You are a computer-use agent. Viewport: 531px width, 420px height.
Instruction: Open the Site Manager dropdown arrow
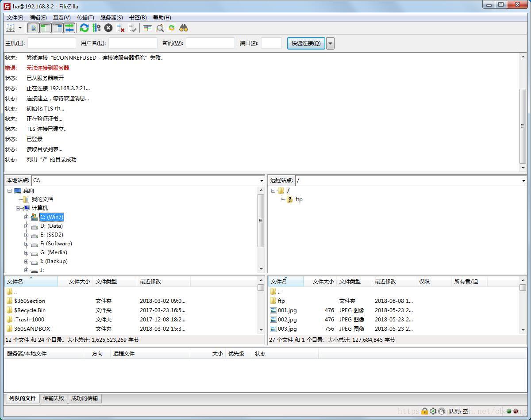[x=20, y=28]
